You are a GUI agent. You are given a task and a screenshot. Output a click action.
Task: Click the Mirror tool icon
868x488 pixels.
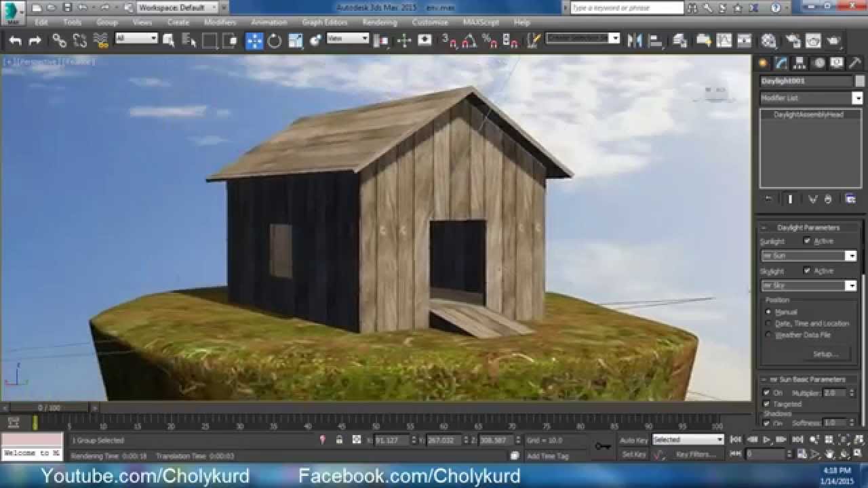click(x=635, y=41)
